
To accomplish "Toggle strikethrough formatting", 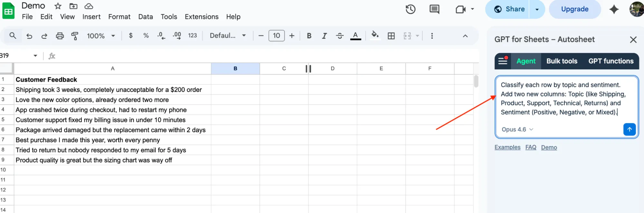I will [x=340, y=36].
